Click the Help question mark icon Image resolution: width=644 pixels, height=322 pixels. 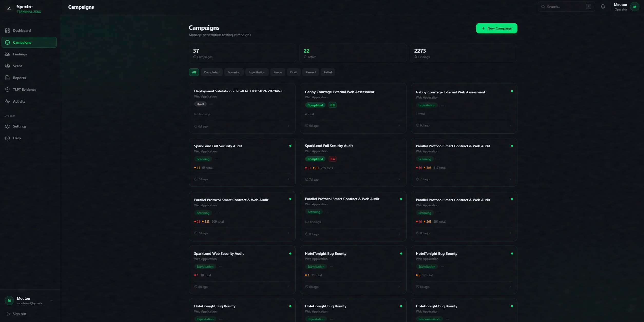pos(7,138)
